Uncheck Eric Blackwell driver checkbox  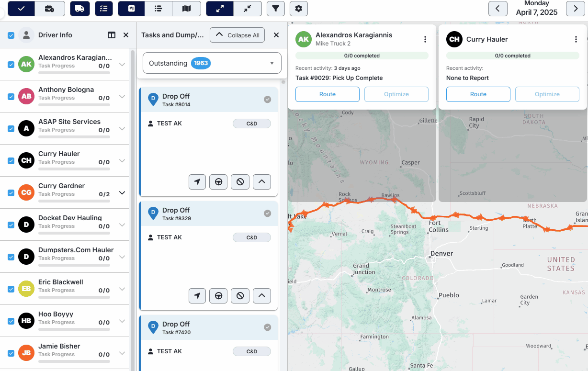[x=11, y=289]
